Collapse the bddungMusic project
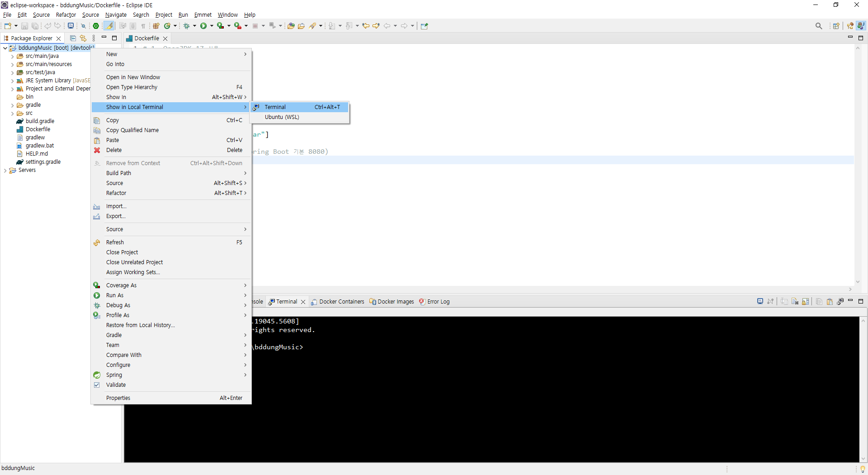 coord(5,48)
